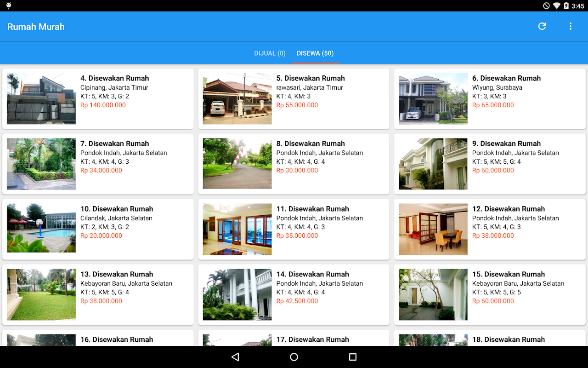588x368 pixels.
Task: Select the price Rp 42.500.000
Action: tap(297, 301)
